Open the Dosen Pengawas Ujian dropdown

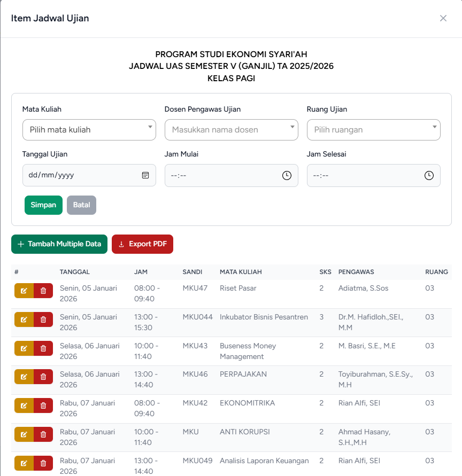(x=232, y=130)
